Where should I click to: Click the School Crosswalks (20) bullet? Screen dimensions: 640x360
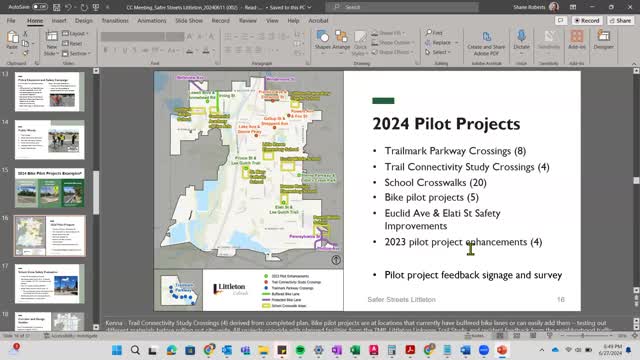[435, 182]
